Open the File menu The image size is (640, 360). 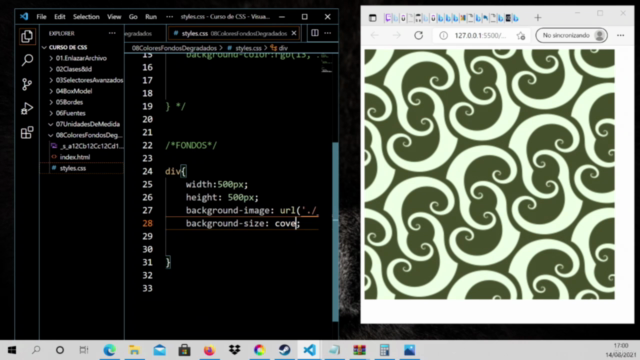tap(41, 17)
